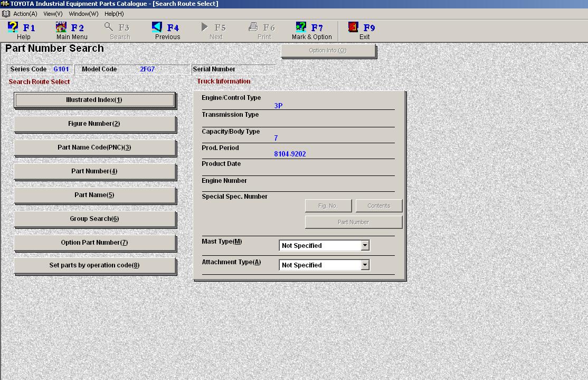588x380 pixels.
Task: Select Part Name(5) search route
Action: click(x=94, y=195)
